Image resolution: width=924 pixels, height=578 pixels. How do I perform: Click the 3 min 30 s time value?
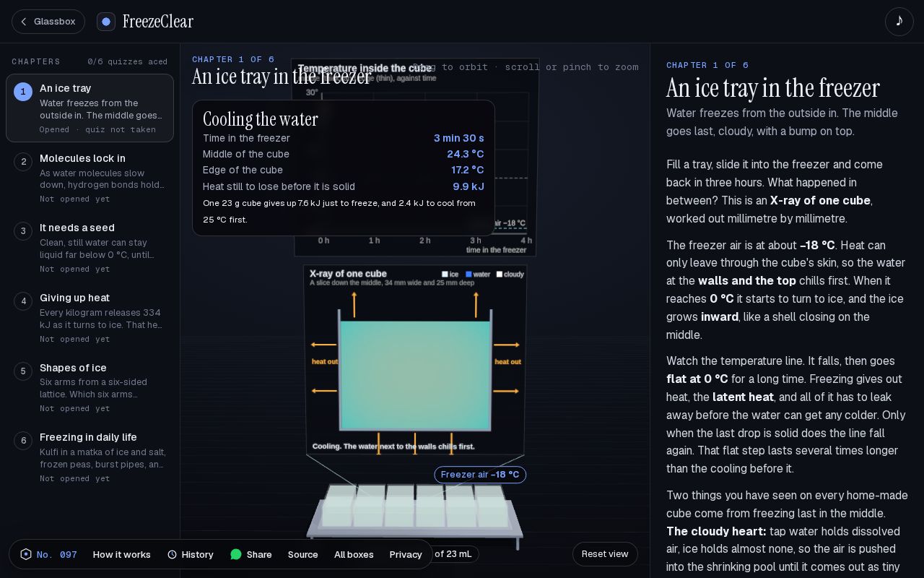pos(459,138)
